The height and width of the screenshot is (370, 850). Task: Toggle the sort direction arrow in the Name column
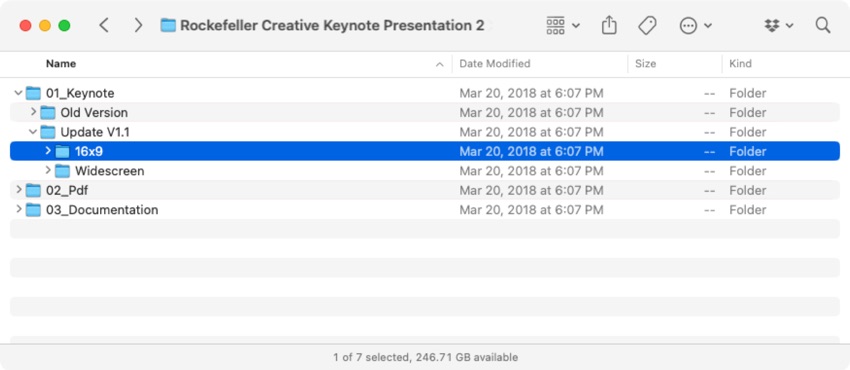coord(440,64)
